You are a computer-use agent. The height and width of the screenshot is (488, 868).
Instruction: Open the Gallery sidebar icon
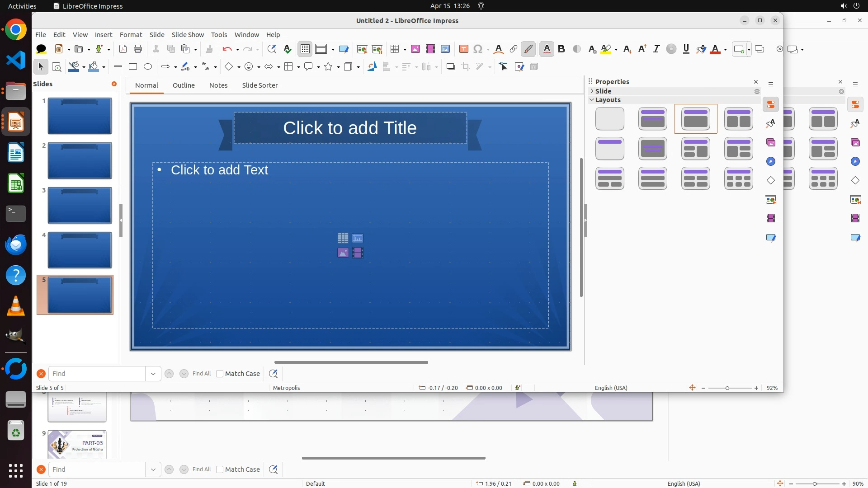(771, 143)
